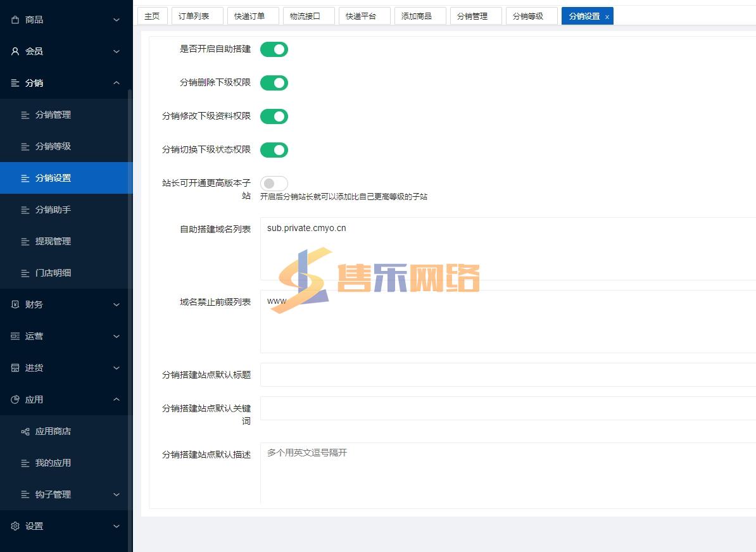Go to 分销助手 sidebar item
This screenshot has height=552, width=756.
point(53,210)
